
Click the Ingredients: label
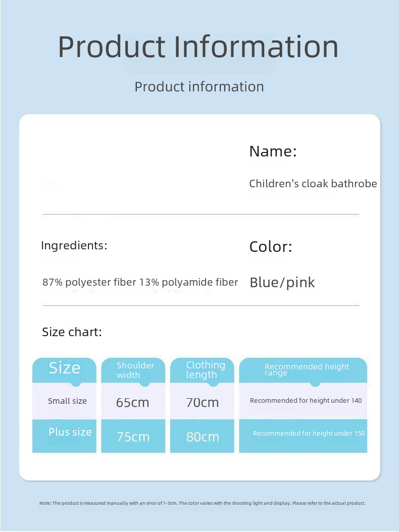[x=74, y=246]
